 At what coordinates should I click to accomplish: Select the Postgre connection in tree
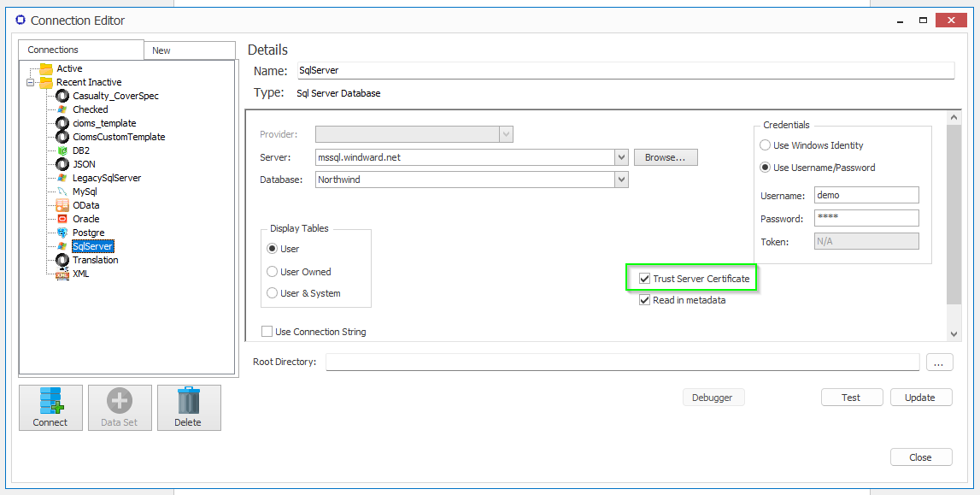88,233
